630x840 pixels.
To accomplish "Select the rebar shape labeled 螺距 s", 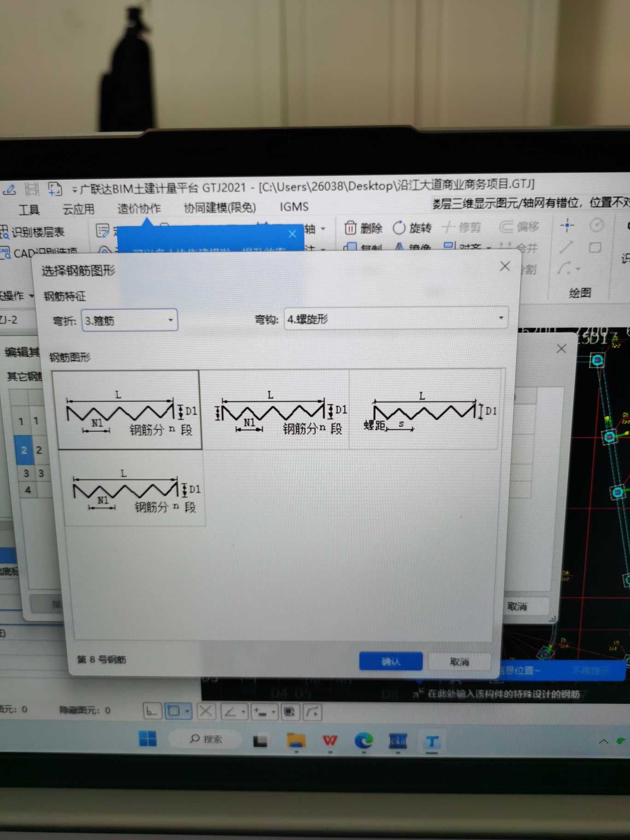I will pyautogui.click(x=425, y=409).
